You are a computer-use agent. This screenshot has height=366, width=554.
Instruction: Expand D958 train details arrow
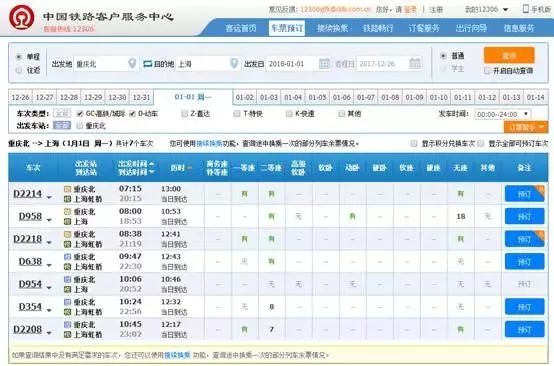coord(49,220)
